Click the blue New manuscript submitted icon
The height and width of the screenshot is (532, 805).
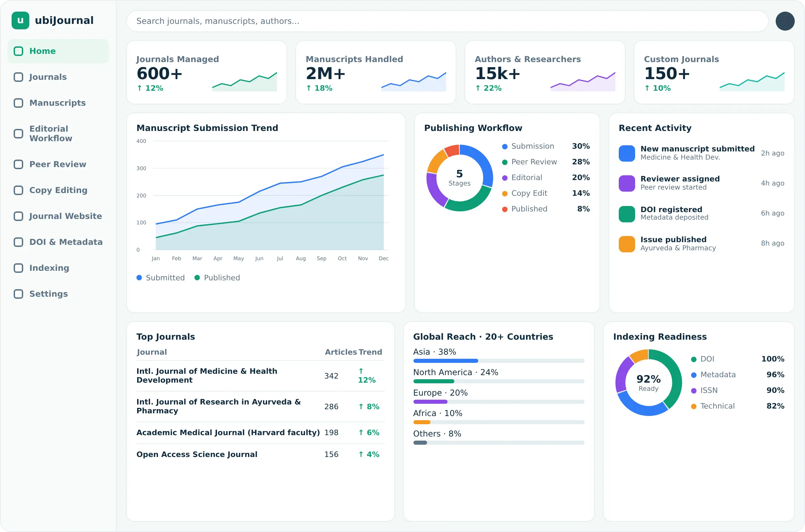(627, 153)
